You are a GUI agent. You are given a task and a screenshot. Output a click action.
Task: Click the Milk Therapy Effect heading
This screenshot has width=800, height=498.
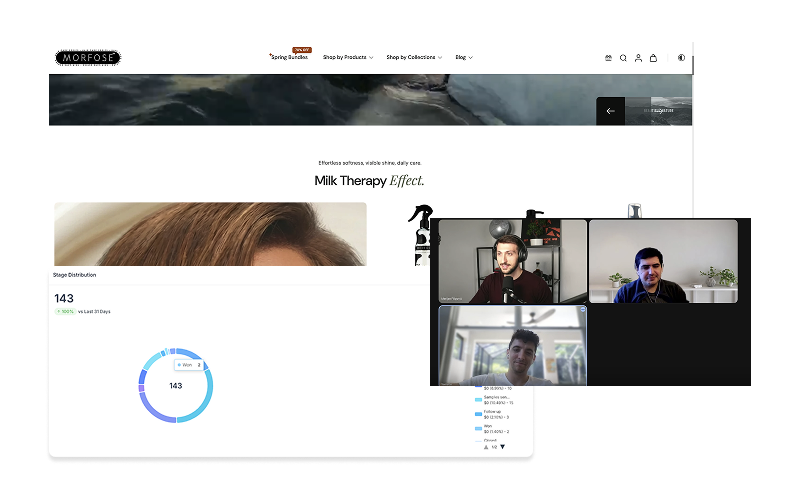(x=369, y=181)
